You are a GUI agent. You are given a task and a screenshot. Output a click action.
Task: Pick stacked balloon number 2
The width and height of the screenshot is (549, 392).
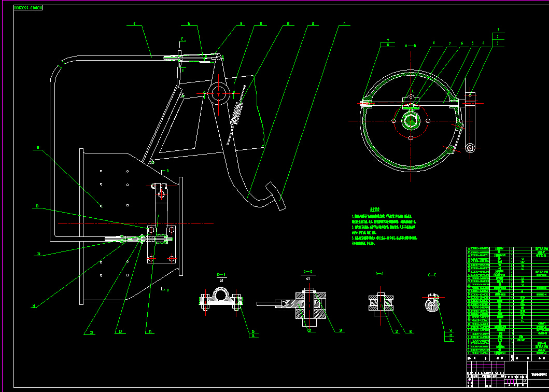coord(498,36)
